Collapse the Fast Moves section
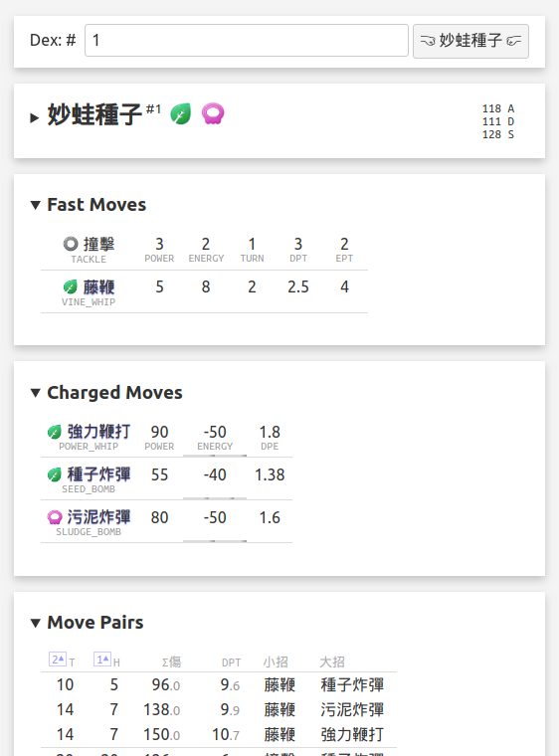This screenshot has height=756, width=559. click(x=35, y=205)
